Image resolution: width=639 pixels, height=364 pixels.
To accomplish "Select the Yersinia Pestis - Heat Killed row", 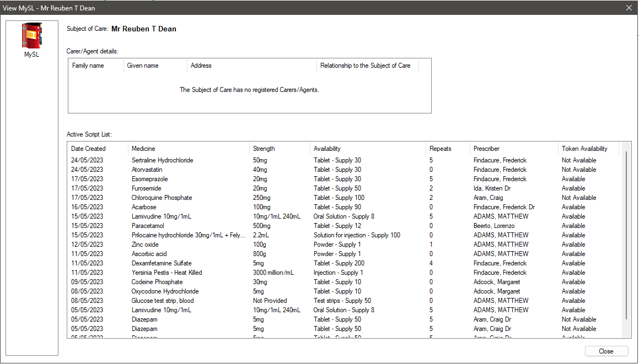I will coord(345,273).
